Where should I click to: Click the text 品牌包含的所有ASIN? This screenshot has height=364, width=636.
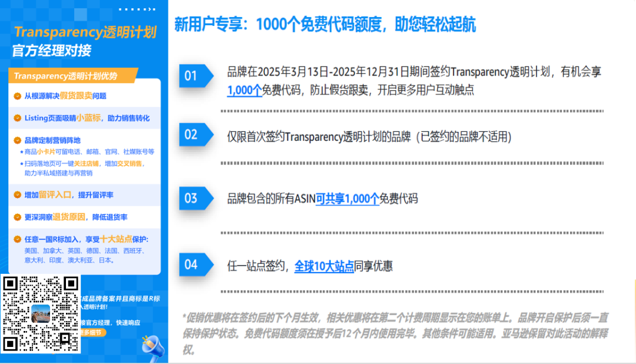tap(271, 199)
